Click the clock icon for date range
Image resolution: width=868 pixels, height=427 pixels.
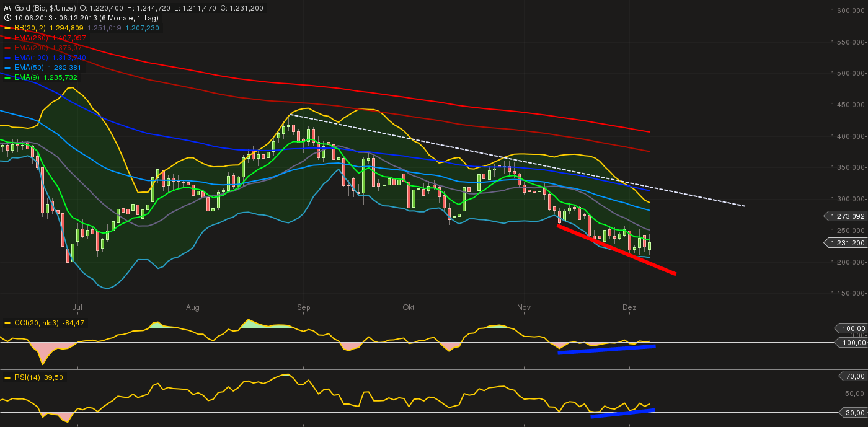7,18
